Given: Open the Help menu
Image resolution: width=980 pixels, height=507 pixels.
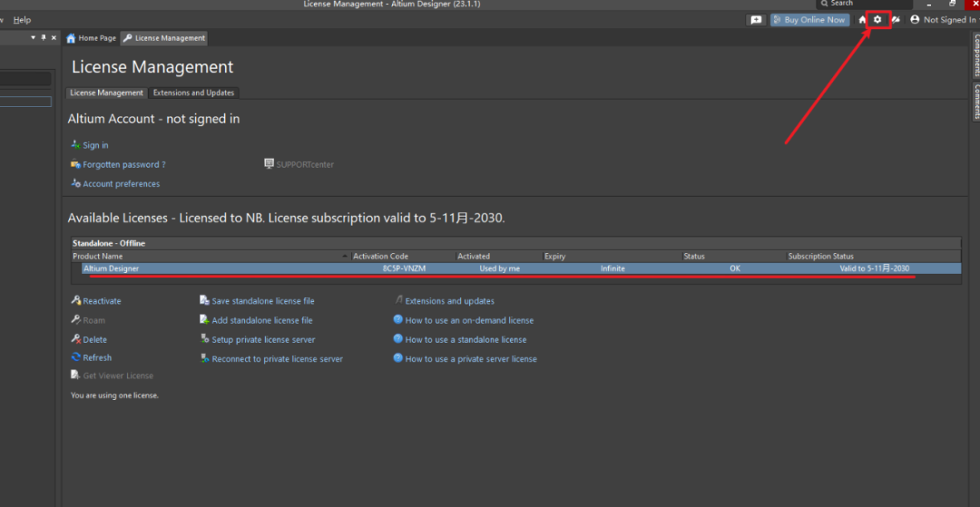Looking at the screenshot, I should point(22,20).
